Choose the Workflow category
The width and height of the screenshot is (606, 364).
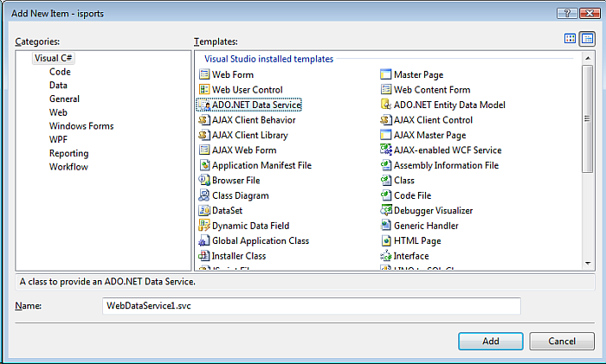point(68,167)
